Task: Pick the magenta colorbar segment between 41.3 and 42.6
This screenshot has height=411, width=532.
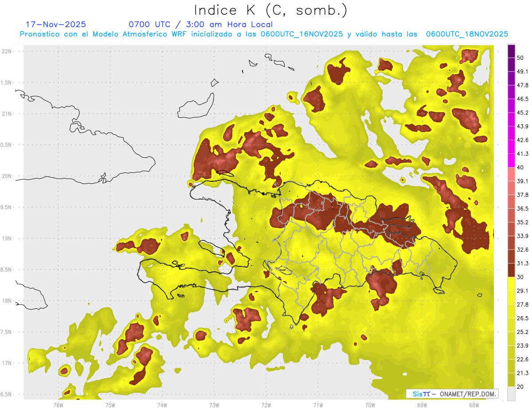Action: [511, 147]
